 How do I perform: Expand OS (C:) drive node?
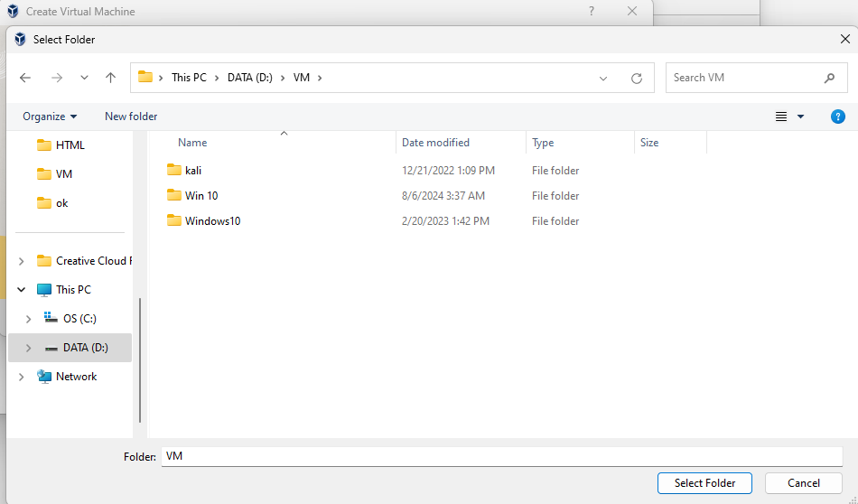[x=29, y=319]
